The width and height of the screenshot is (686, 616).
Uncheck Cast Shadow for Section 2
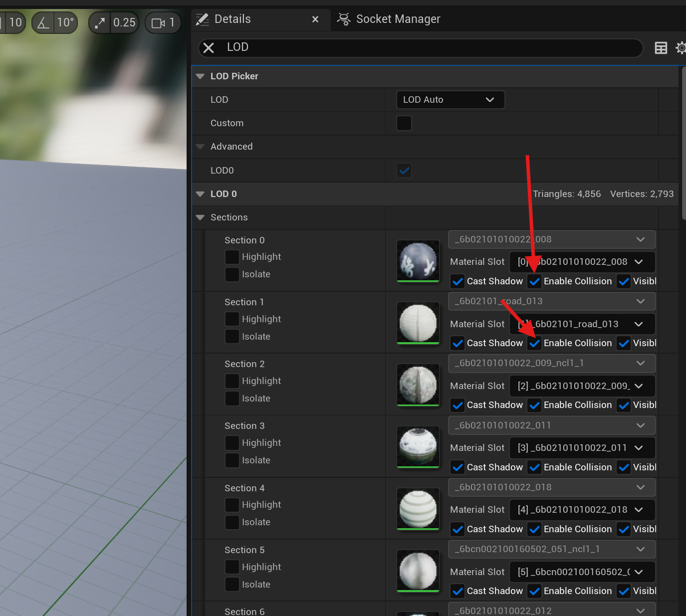click(457, 405)
